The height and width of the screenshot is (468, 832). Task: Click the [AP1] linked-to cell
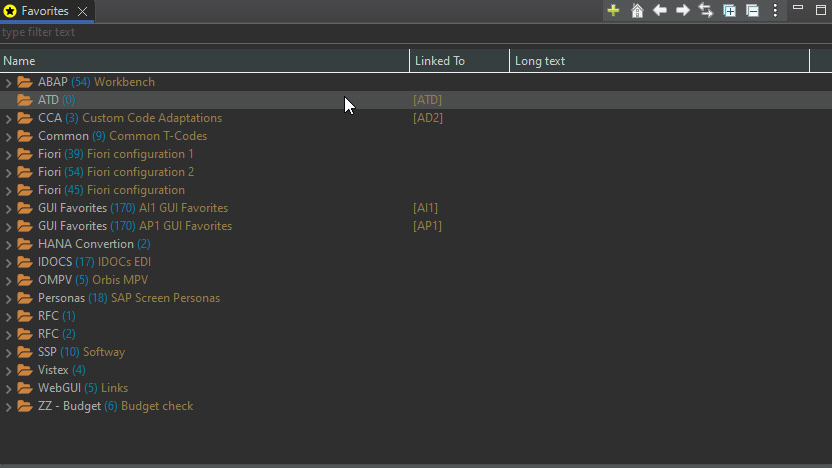pos(428,226)
